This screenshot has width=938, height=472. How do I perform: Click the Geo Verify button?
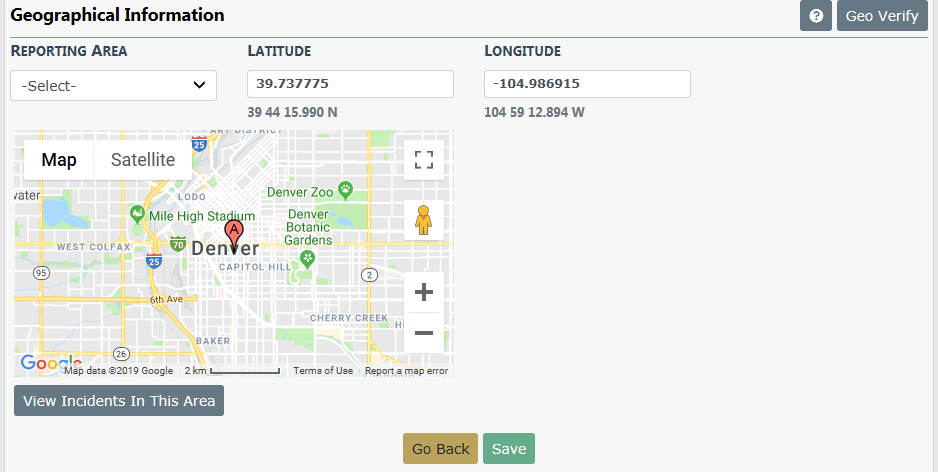[x=882, y=16]
